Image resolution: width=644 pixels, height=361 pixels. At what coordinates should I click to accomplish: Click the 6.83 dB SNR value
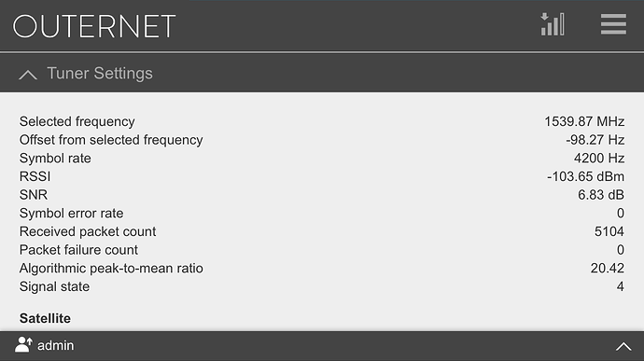point(601,195)
